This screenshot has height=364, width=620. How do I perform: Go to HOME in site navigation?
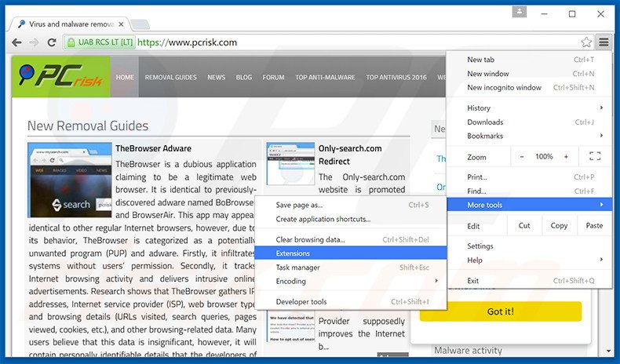pos(125,77)
